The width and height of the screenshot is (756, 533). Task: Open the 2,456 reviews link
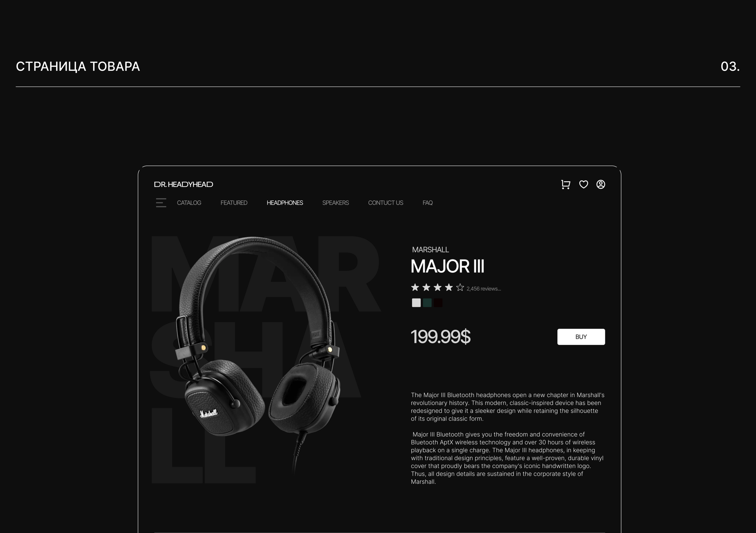[x=484, y=288]
